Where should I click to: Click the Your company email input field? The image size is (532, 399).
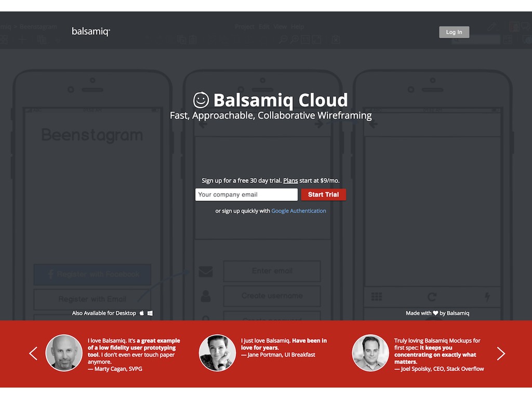click(246, 194)
